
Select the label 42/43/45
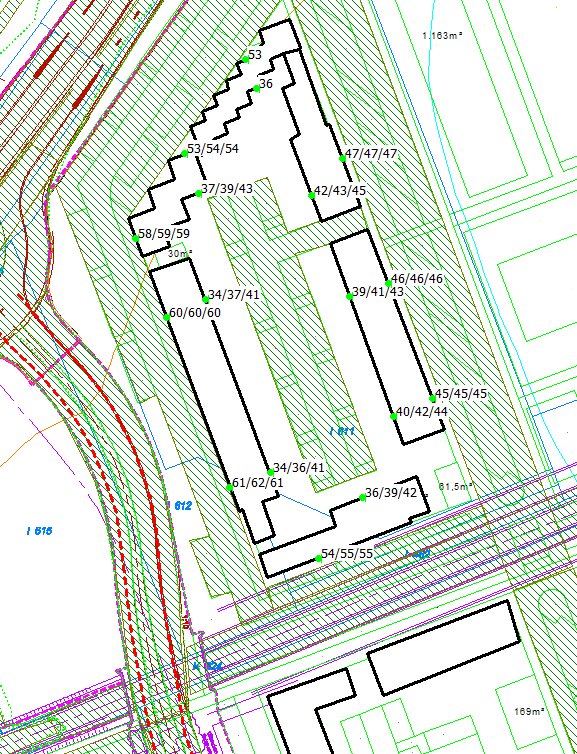(x=340, y=190)
